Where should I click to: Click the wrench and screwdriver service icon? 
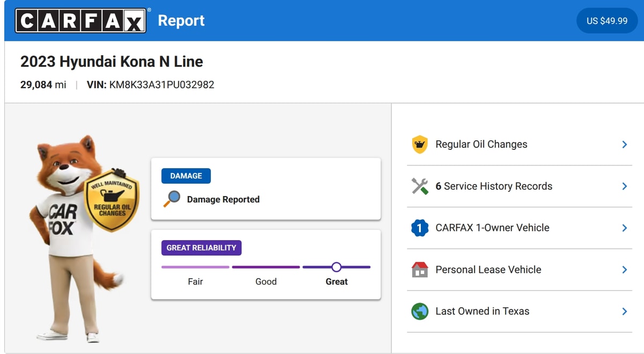420,186
